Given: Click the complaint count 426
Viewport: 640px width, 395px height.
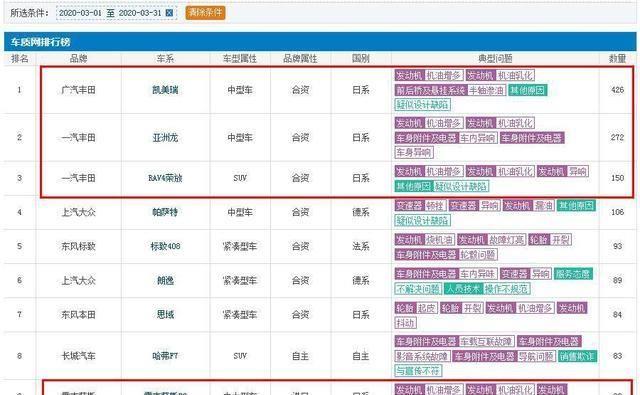Looking at the screenshot, I should coord(617,90).
